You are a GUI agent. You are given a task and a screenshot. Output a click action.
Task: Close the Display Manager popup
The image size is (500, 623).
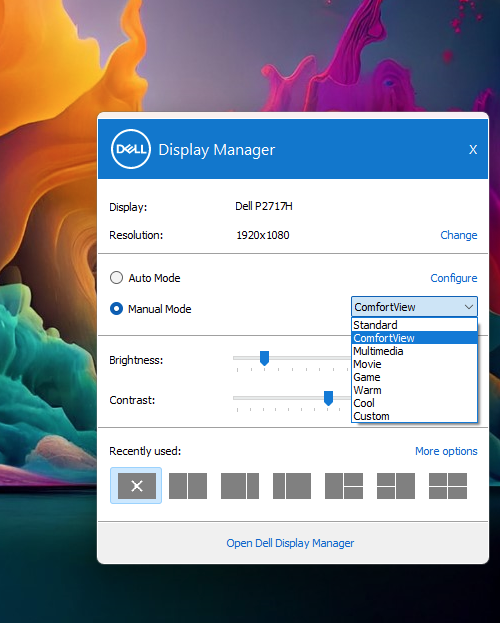pos(473,149)
